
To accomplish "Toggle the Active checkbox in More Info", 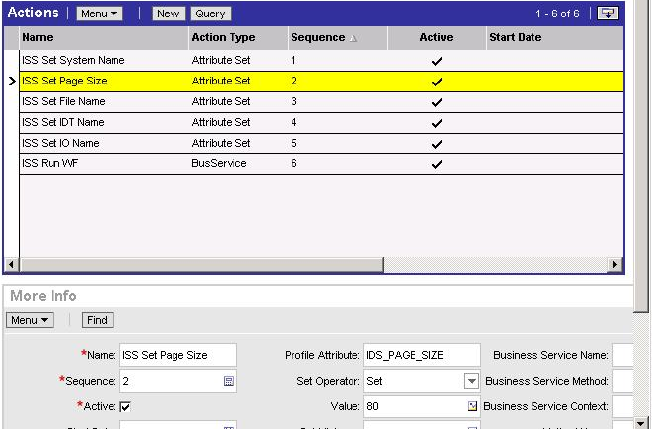I will (125, 407).
